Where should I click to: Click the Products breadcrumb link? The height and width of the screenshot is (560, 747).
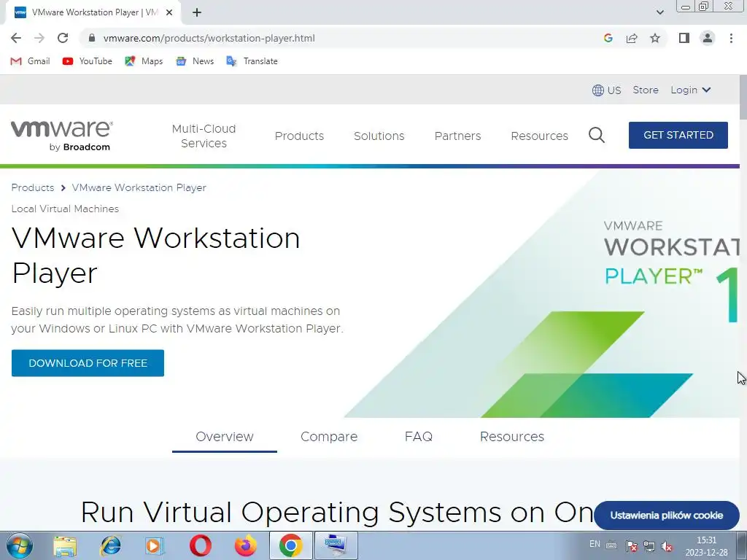(32, 187)
